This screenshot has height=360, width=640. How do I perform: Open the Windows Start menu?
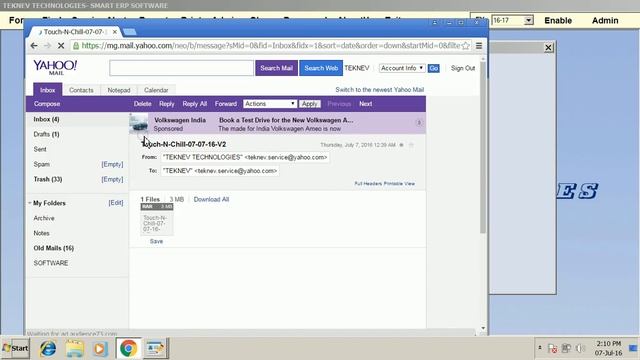click(x=15, y=348)
